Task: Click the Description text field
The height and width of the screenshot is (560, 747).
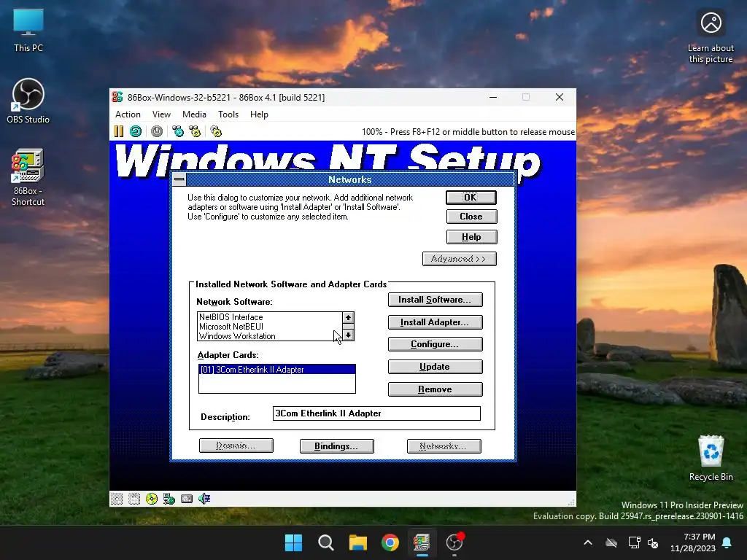Action: pyautogui.click(x=376, y=413)
